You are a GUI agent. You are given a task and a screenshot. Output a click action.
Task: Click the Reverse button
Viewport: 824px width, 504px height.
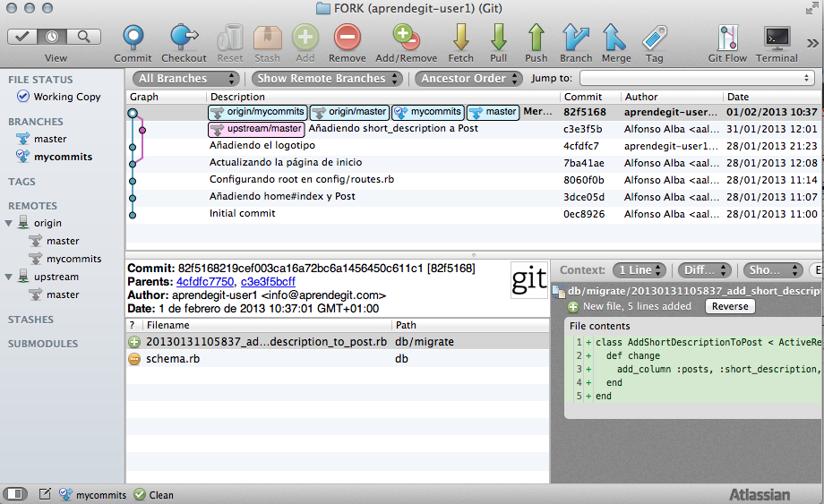point(729,306)
